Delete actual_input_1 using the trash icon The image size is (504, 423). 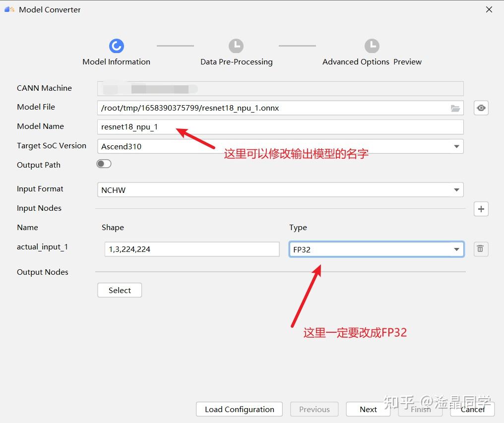coord(480,249)
